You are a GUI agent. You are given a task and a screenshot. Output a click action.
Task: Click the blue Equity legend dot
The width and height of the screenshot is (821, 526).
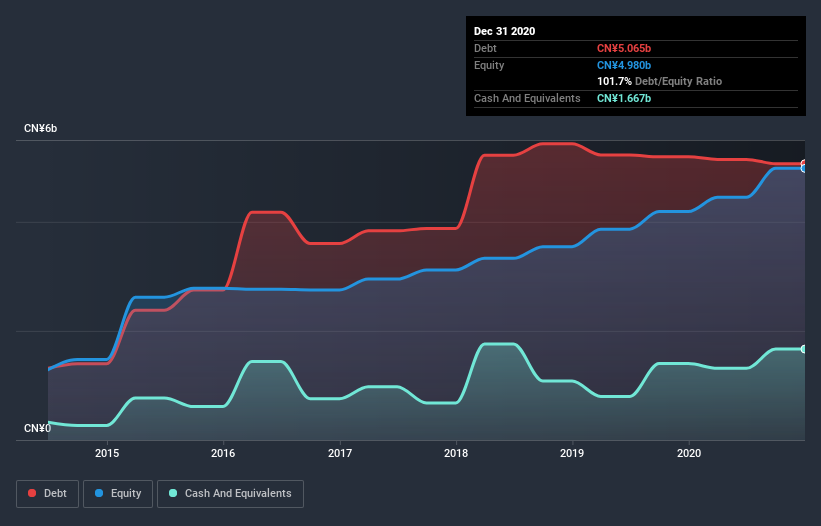coord(99,493)
